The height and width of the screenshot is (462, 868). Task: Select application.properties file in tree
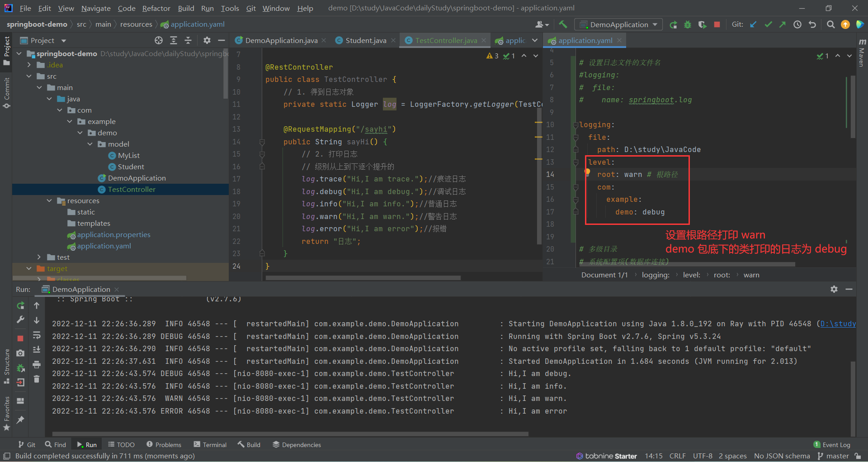[113, 234]
